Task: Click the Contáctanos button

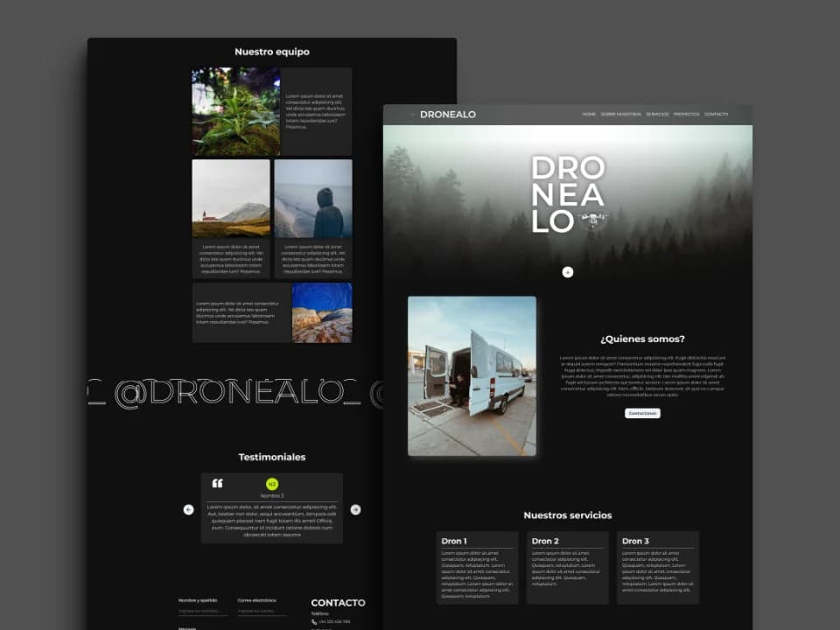Action: tap(642, 413)
